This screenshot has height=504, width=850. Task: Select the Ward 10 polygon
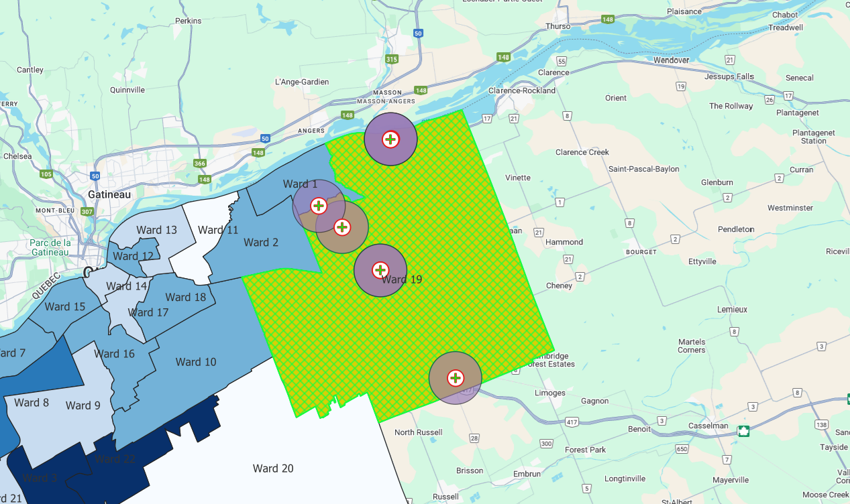click(x=196, y=362)
